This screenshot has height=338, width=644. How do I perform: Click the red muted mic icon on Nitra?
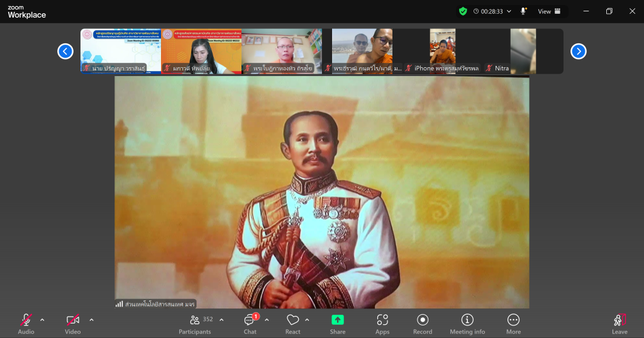pos(489,68)
